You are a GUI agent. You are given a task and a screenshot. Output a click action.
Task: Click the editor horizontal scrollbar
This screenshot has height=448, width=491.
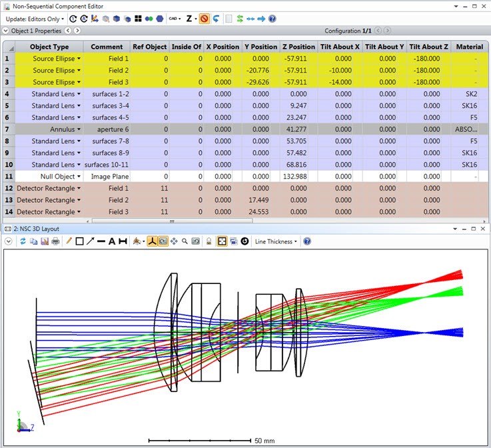[x=172, y=221]
